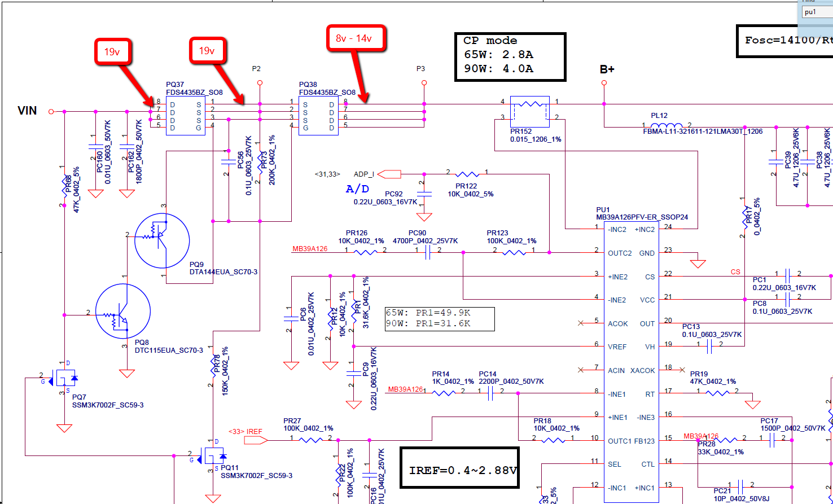Select the PC13 capacitor label
Screen dimensions: 833x504
click(691, 327)
